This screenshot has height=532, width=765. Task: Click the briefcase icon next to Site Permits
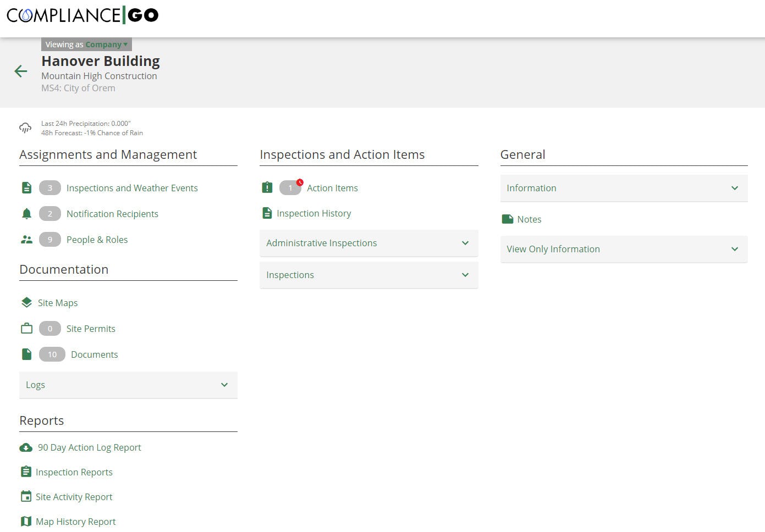(26, 328)
